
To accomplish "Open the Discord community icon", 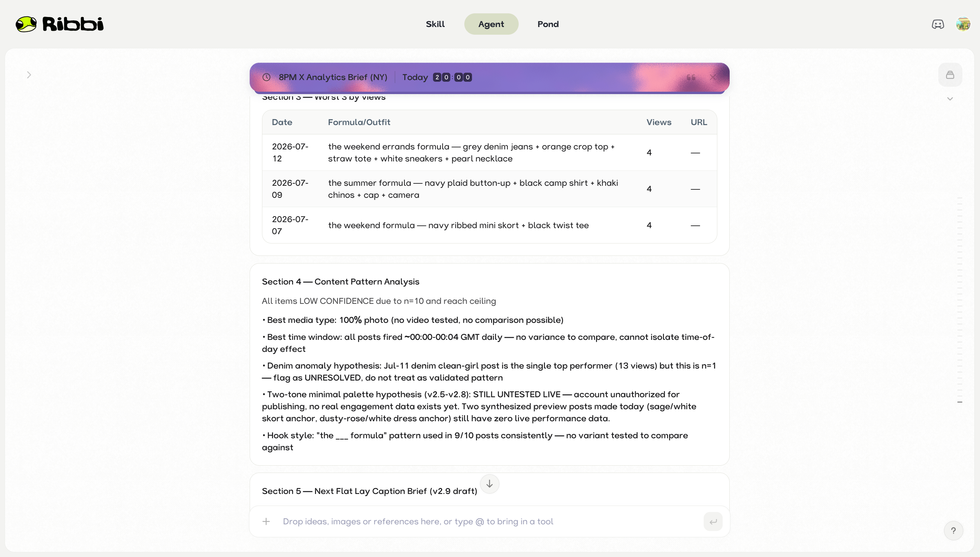I will pos(938,24).
